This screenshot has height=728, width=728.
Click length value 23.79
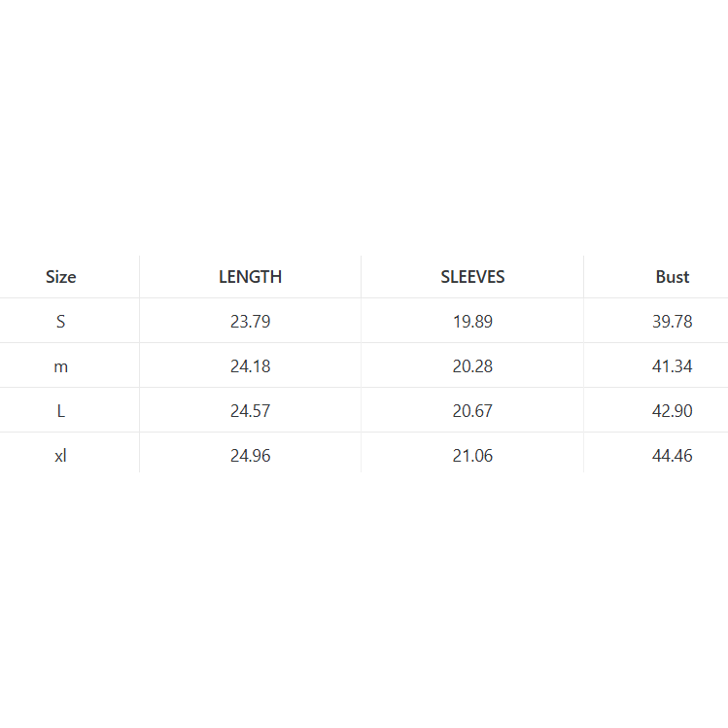point(250,322)
